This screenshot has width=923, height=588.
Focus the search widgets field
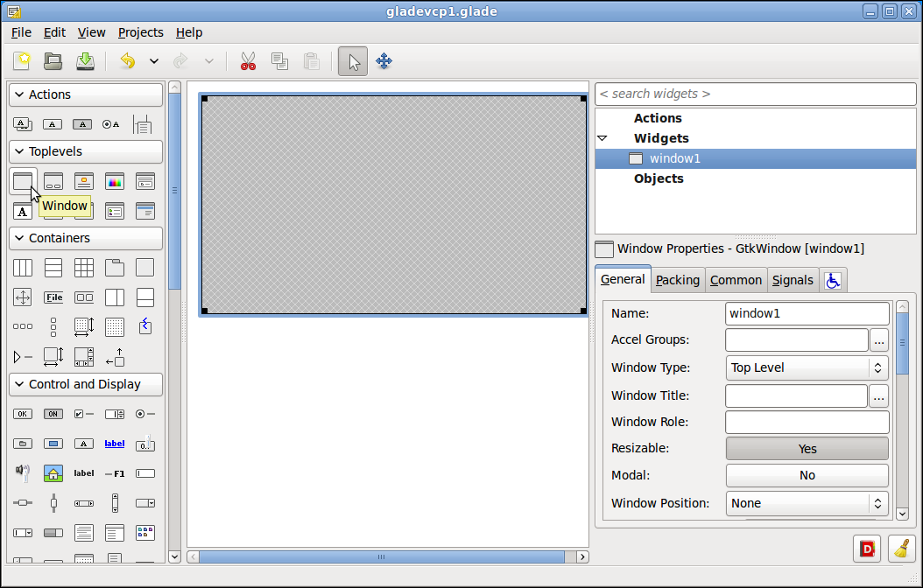(756, 94)
